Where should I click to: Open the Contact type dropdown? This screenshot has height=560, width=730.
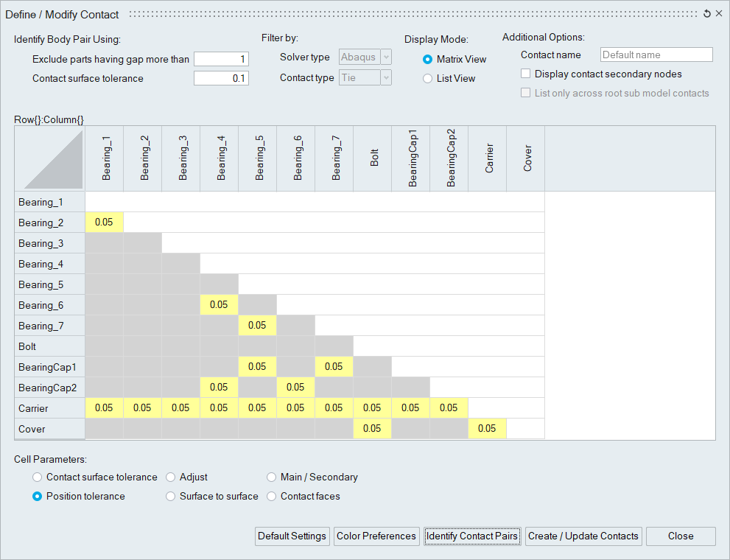point(365,78)
